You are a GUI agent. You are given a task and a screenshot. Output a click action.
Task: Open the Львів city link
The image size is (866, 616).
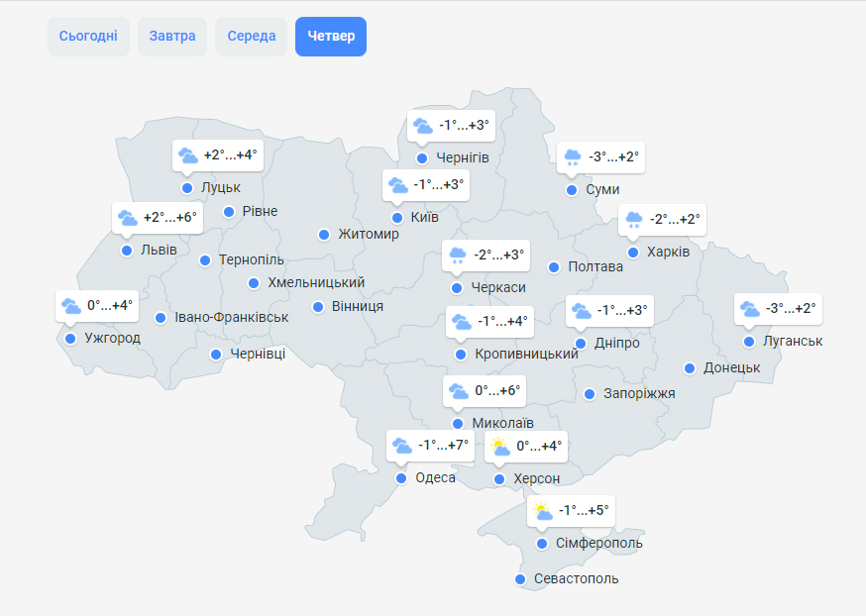pos(159,250)
